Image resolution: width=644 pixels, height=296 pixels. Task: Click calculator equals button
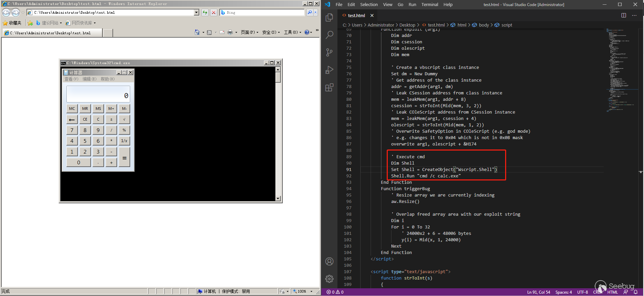(124, 157)
